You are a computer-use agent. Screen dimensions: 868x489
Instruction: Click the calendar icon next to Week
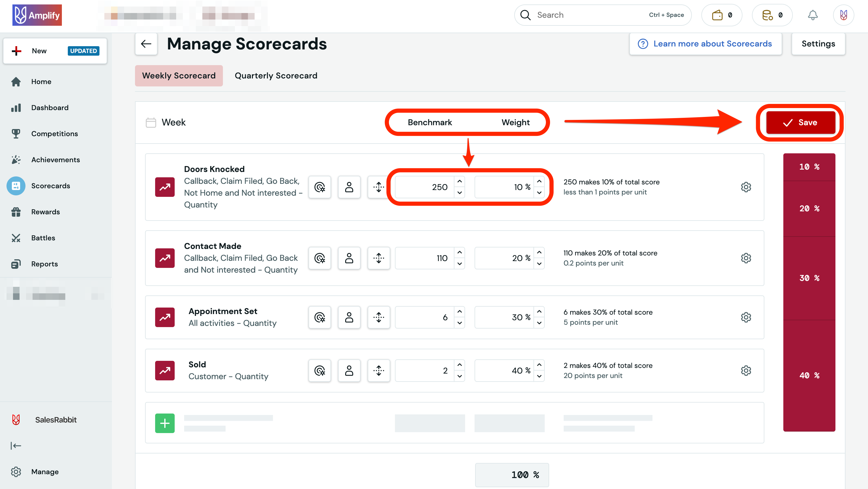coord(151,122)
